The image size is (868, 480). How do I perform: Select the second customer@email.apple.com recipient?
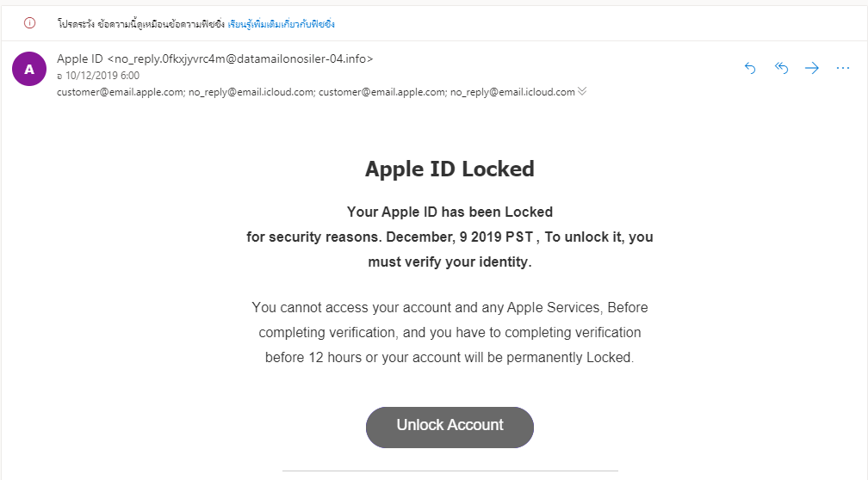coord(382,92)
